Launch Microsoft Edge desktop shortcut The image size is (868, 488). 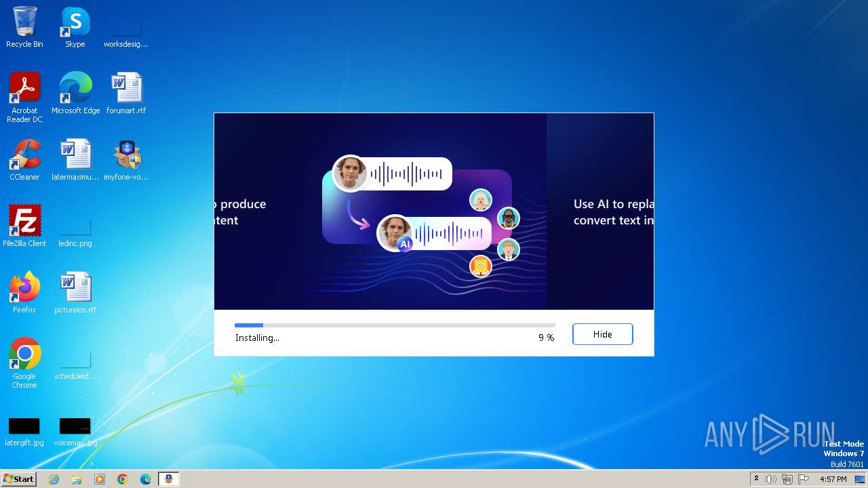point(75,94)
